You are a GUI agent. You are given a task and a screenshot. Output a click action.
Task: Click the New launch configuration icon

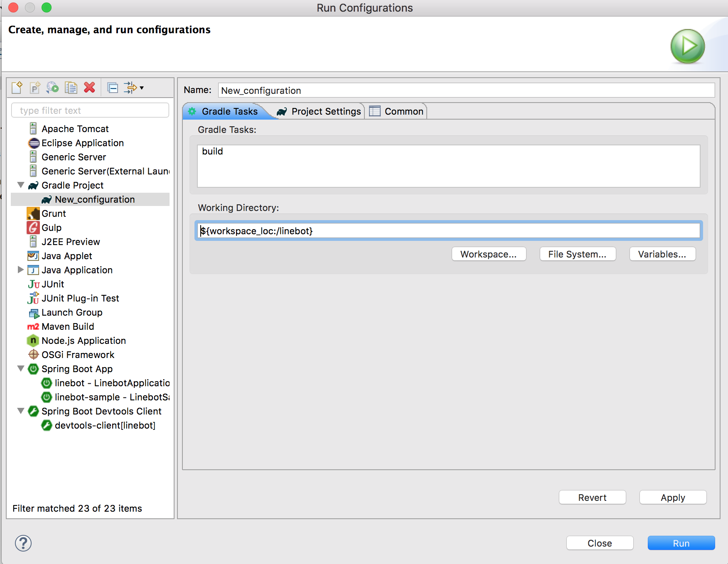pos(17,88)
